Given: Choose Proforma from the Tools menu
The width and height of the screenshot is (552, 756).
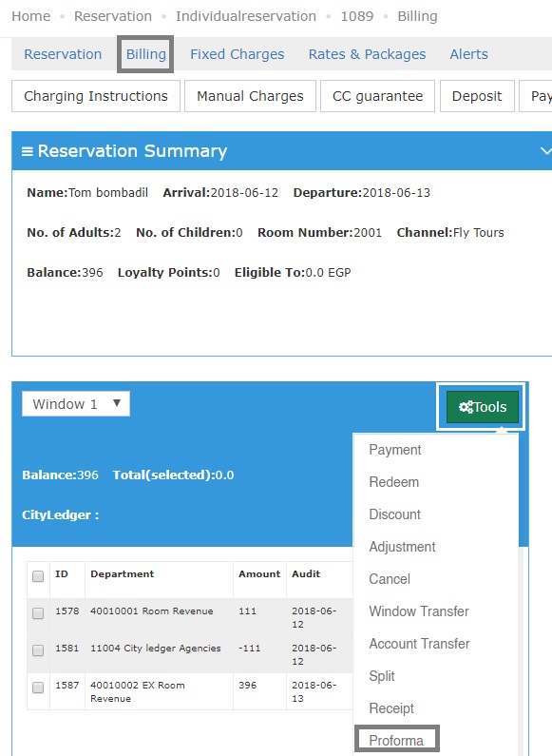Looking at the screenshot, I should point(396,740).
